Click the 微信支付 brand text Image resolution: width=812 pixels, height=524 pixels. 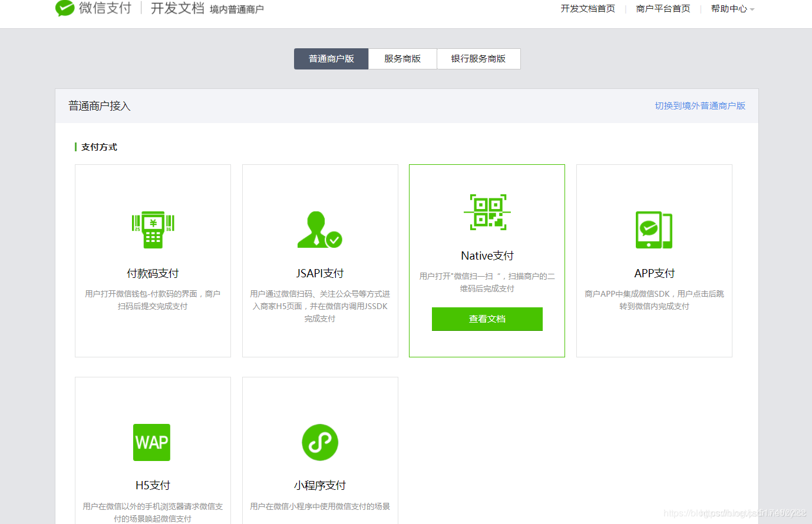pos(105,8)
